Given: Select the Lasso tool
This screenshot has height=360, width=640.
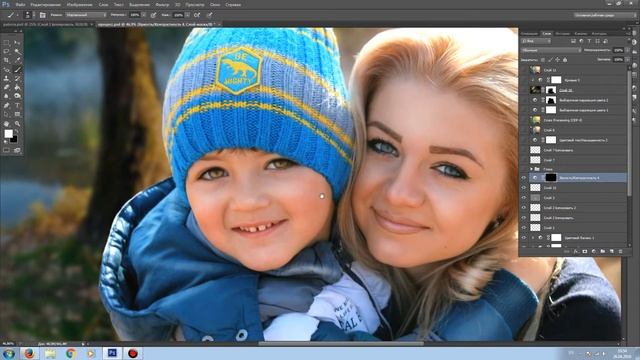Looking at the screenshot, I should click(x=6, y=51).
